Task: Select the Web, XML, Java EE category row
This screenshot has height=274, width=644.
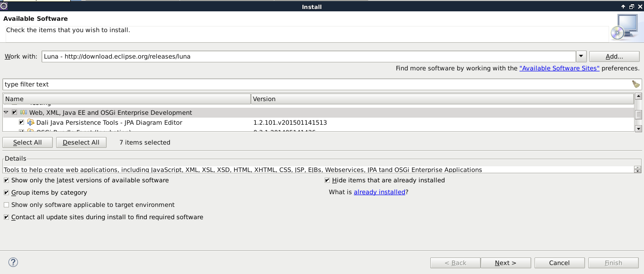Action: pos(318,112)
